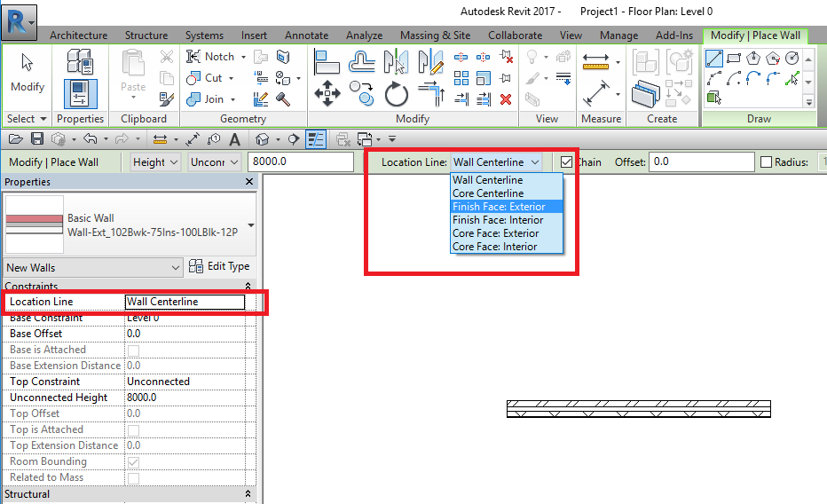The width and height of the screenshot is (827, 504).
Task: Open the Unconnected top constraint dropdown
Action: (x=215, y=162)
